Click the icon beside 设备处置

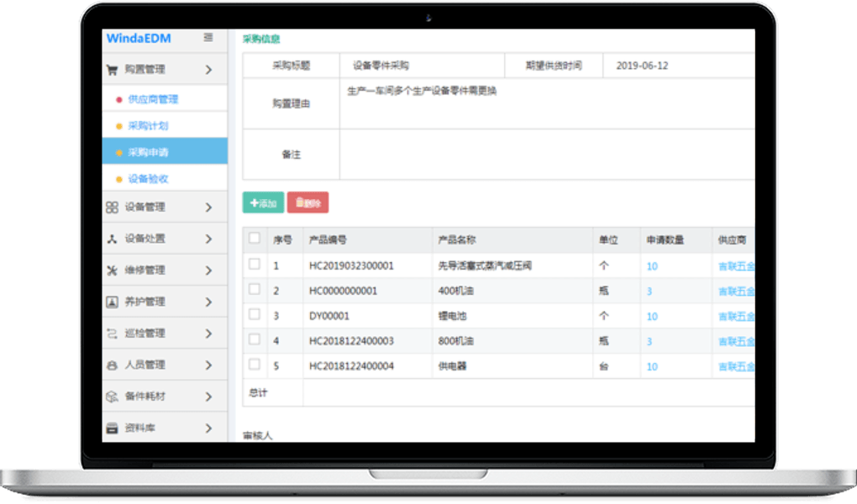[111, 239]
